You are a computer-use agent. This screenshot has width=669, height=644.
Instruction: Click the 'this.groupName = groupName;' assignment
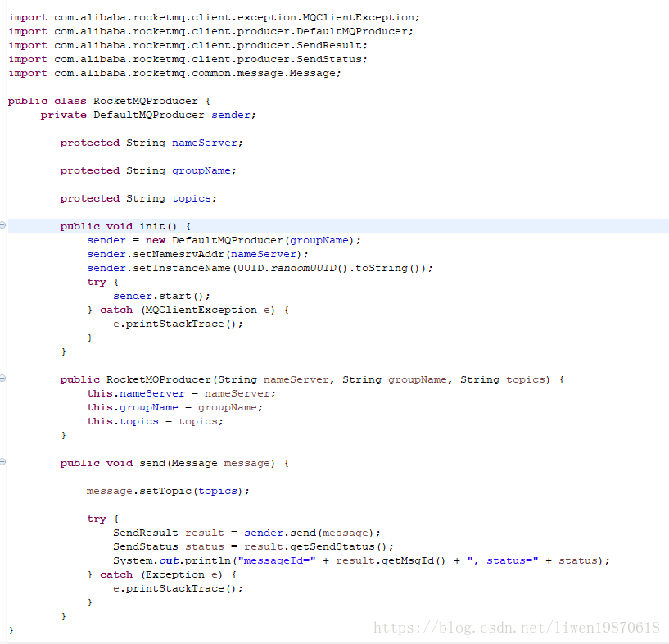tap(175, 407)
